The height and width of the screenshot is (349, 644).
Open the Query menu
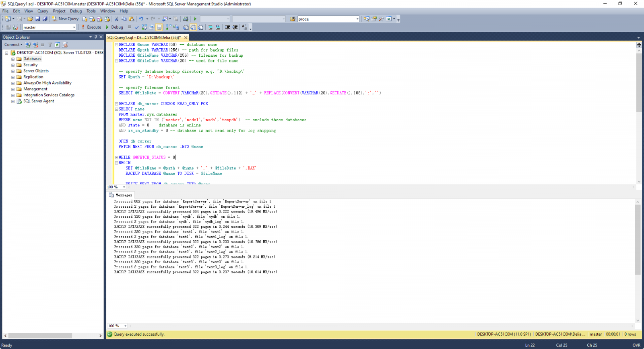[43, 11]
